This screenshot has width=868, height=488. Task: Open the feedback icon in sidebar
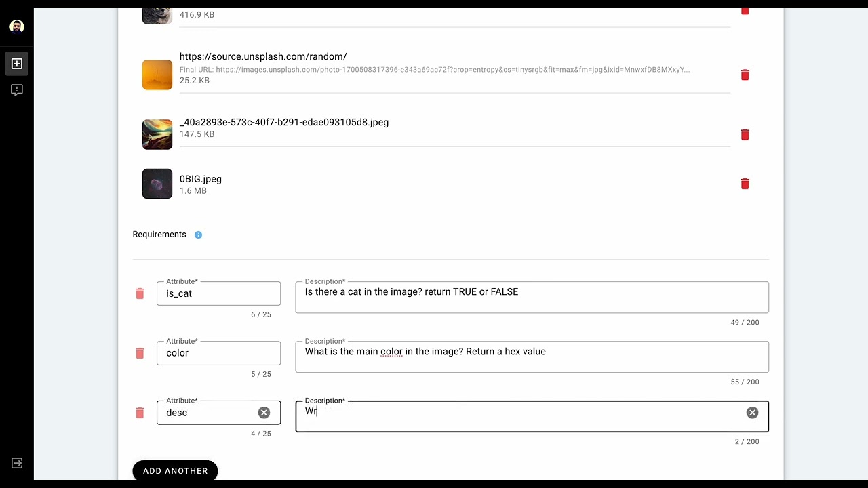17,90
